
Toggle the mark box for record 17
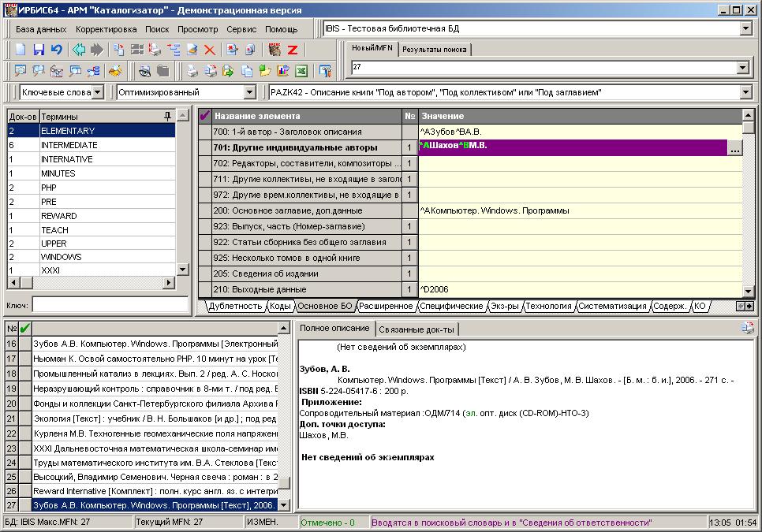click(x=24, y=359)
